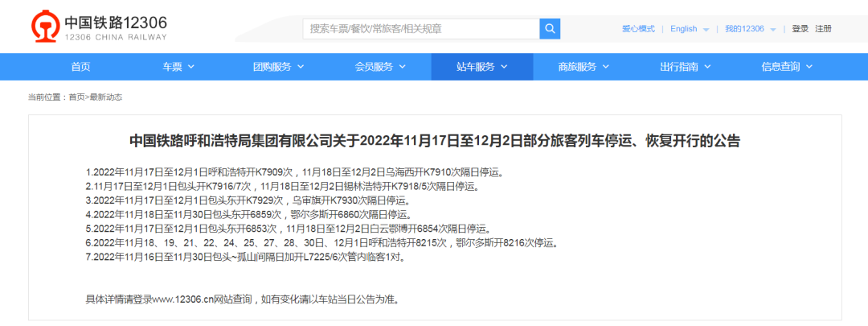Expand the 团购服务 menu chevron

click(x=301, y=67)
